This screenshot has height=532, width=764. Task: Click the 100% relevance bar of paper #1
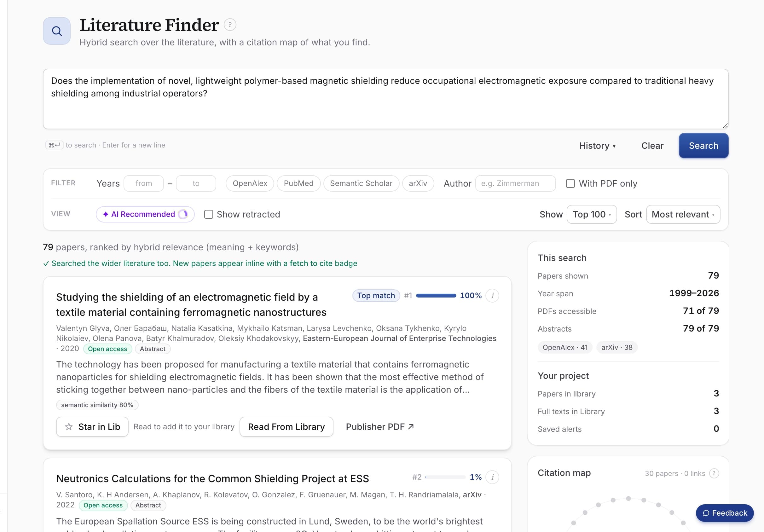point(436,295)
